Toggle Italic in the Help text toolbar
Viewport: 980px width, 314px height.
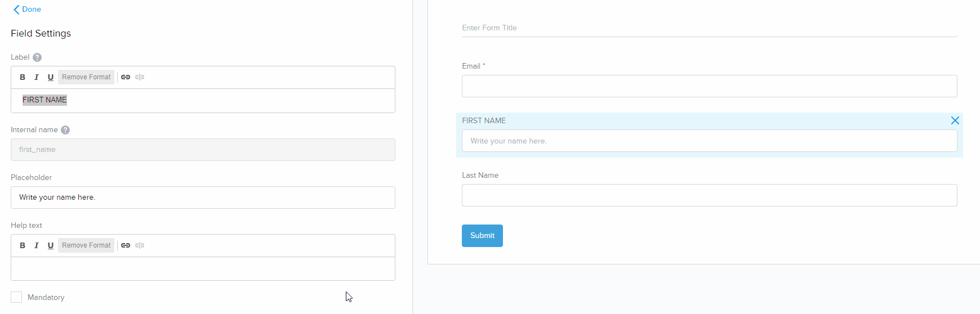pyautogui.click(x=37, y=245)
